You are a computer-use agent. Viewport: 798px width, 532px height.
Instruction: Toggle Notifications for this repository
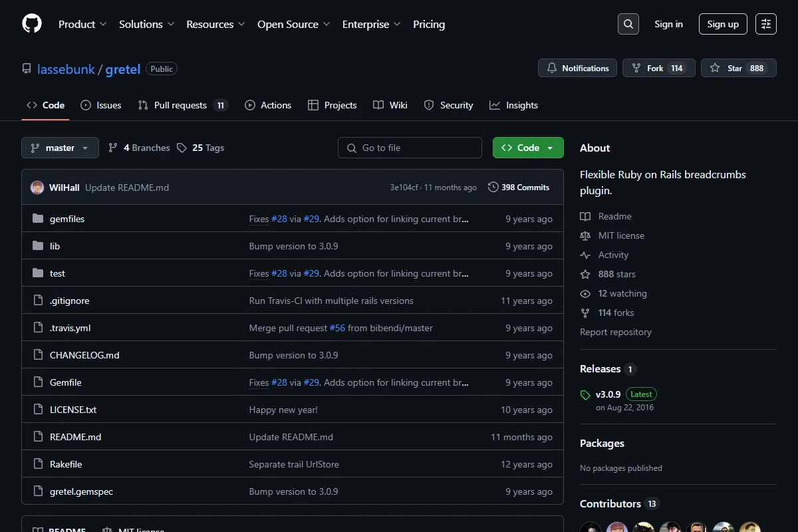click(x=578, y=68)
